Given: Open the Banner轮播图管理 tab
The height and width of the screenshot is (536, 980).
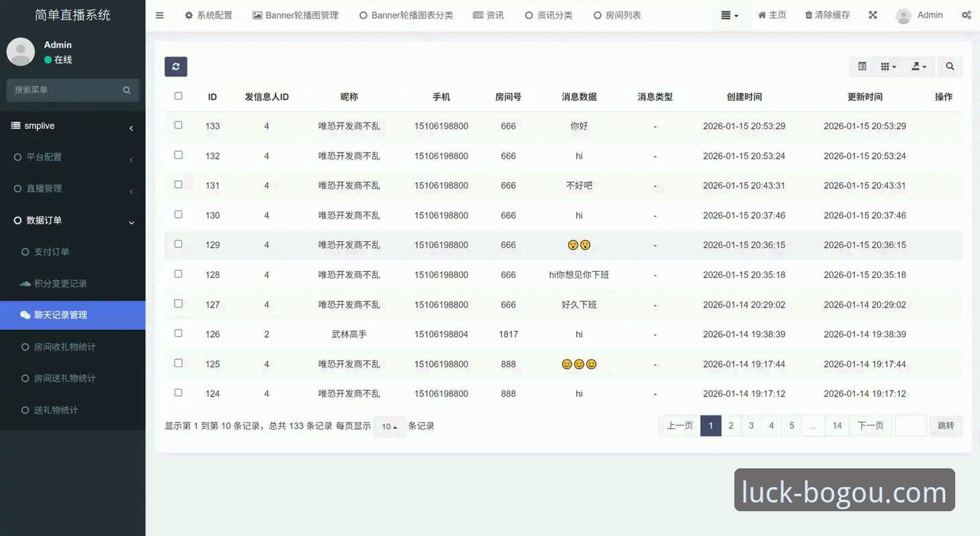Looking at the screenshot, I should (295, 15).
